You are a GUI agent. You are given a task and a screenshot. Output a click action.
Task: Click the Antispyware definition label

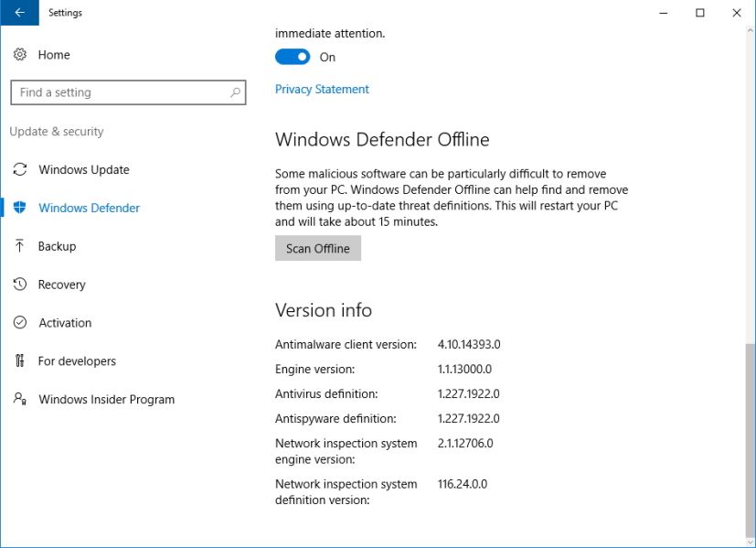(335, 419)
